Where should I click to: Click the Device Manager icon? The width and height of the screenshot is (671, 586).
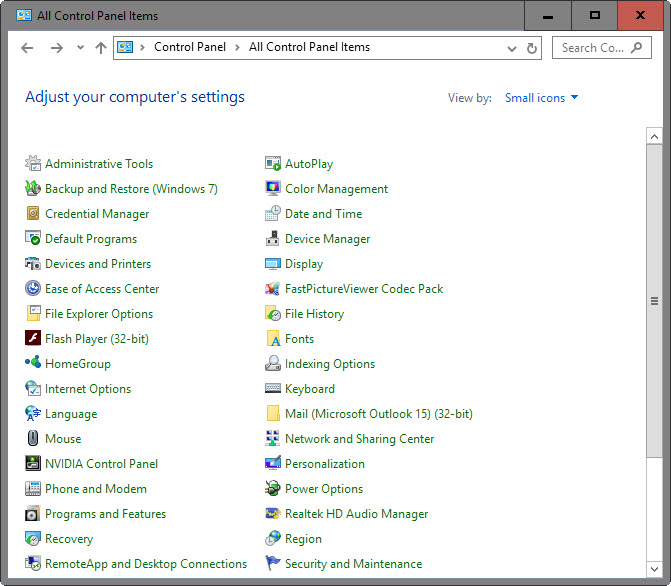click(273, 238)
